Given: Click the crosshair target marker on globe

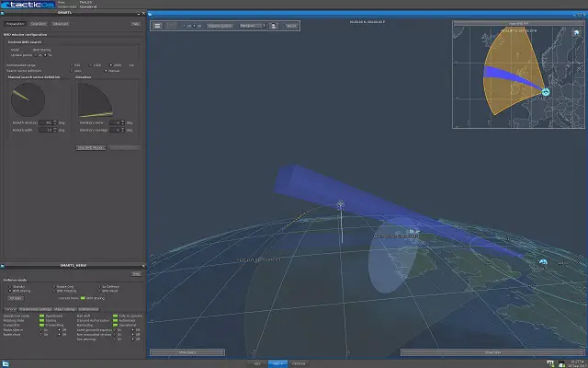Looking at the screenshot, I should (340, 204).
